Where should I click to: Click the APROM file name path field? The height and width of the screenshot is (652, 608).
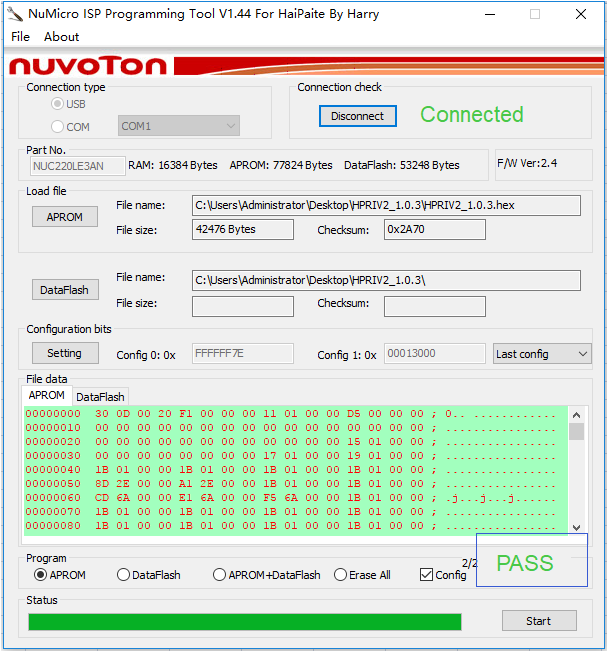386,205
